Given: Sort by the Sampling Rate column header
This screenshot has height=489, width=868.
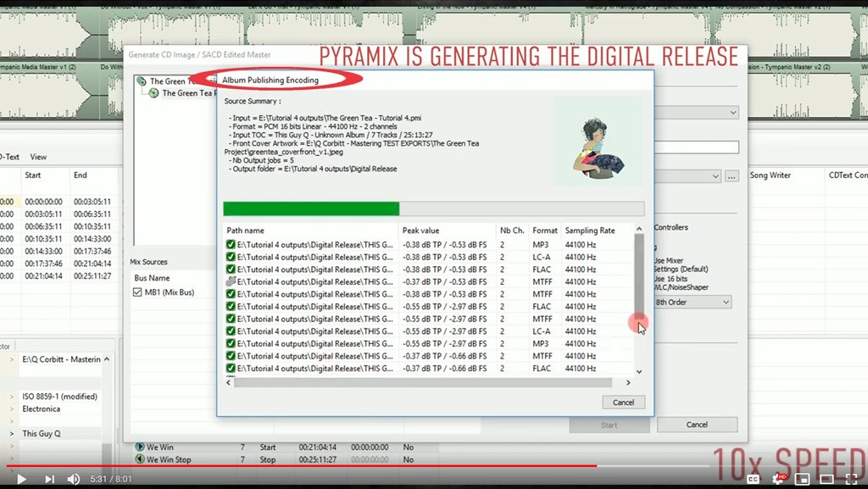Looking at the screenshot, I should click(597, 231).
